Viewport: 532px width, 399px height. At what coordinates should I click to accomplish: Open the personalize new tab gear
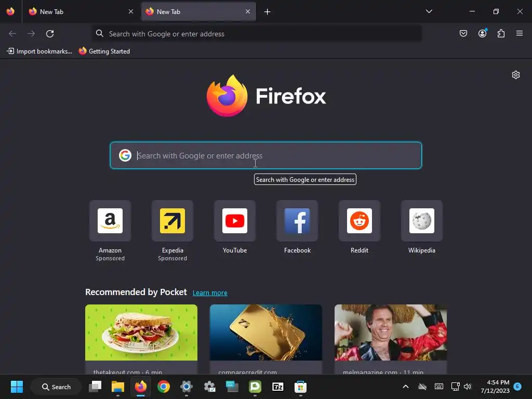tap(516, 75)
